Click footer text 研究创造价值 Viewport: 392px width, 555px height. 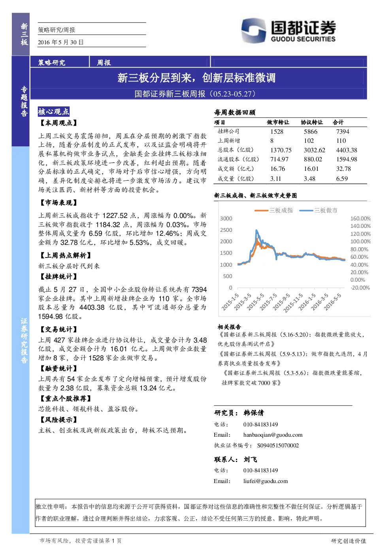click(x=349, y=541)
